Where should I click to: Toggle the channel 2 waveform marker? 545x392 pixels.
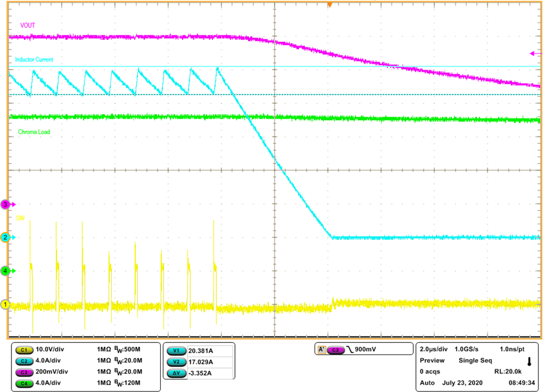coord(5,237)
